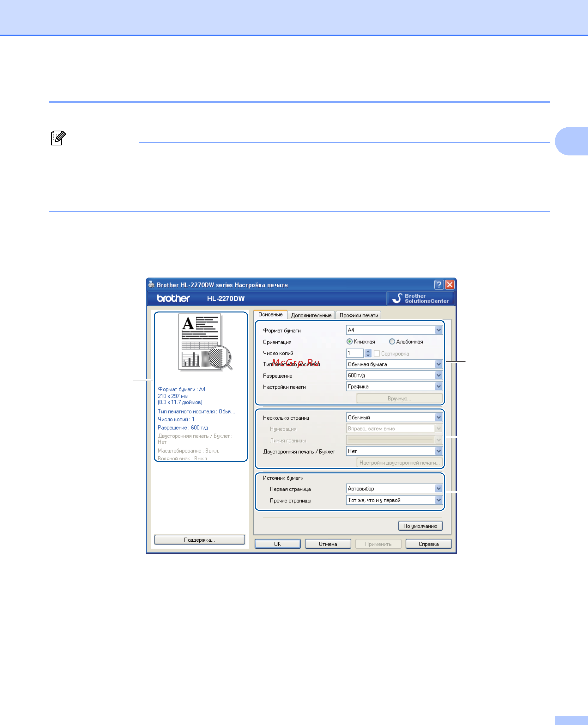Click the printer icon in title bar

tap(151, 284)
